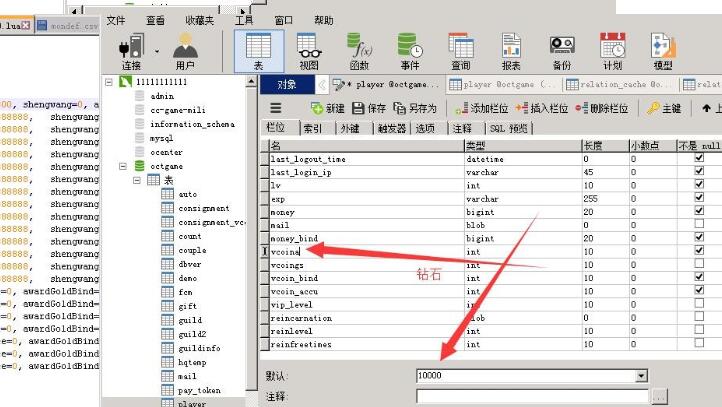
Task: Collapse the 11111111111 connection node
Action: [110, 81]
